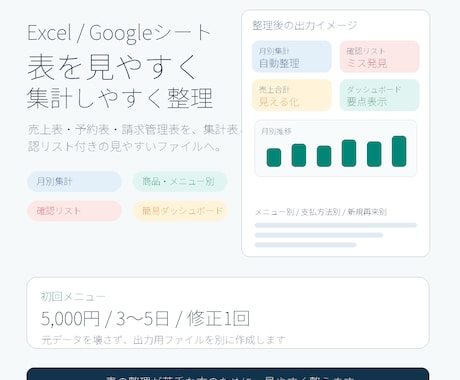The height and width of the screenshot is (380, 460).
Task: Select the 自動整理 blue card
Action: click(292, 57)
